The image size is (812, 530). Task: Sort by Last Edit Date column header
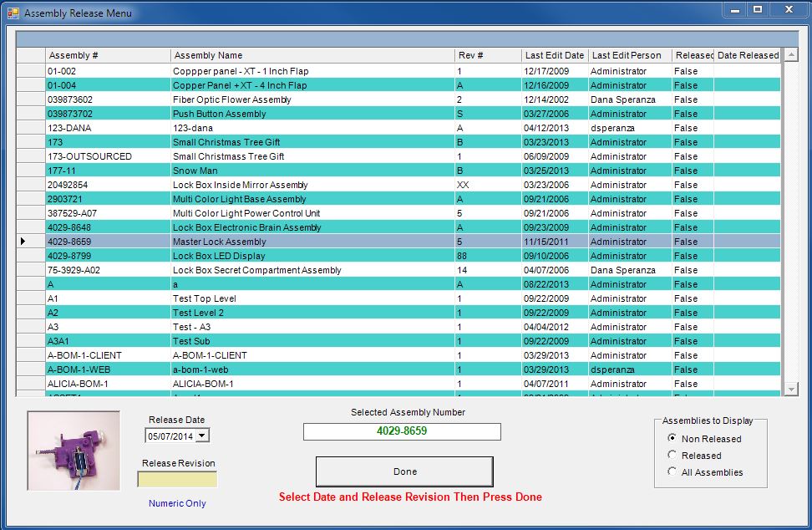point(555,55)
